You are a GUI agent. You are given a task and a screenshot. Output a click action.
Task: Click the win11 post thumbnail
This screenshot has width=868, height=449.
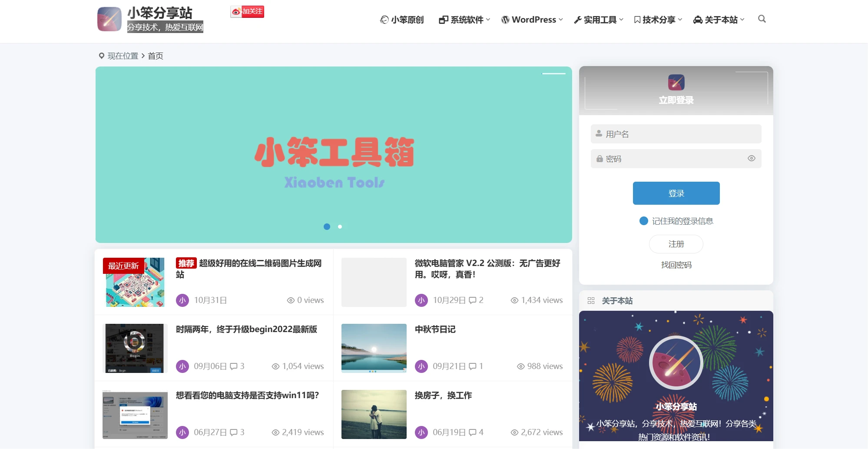(135, 414)
